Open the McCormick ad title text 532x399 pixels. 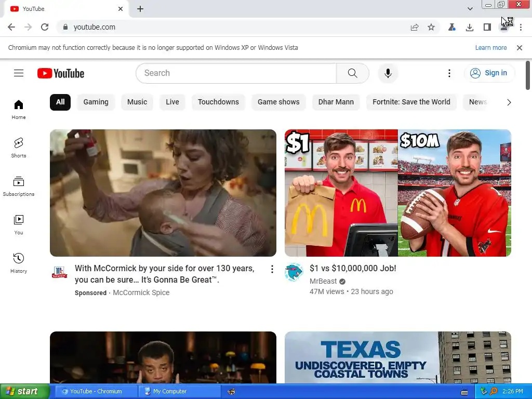[x=165, y=274]
